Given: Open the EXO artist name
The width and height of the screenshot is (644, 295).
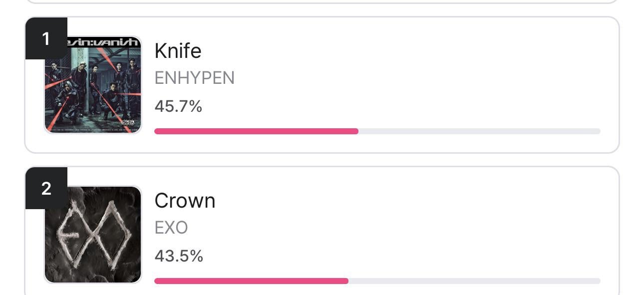Looking at the screenshot, I should pyautogui.click(x=171, y=228).
